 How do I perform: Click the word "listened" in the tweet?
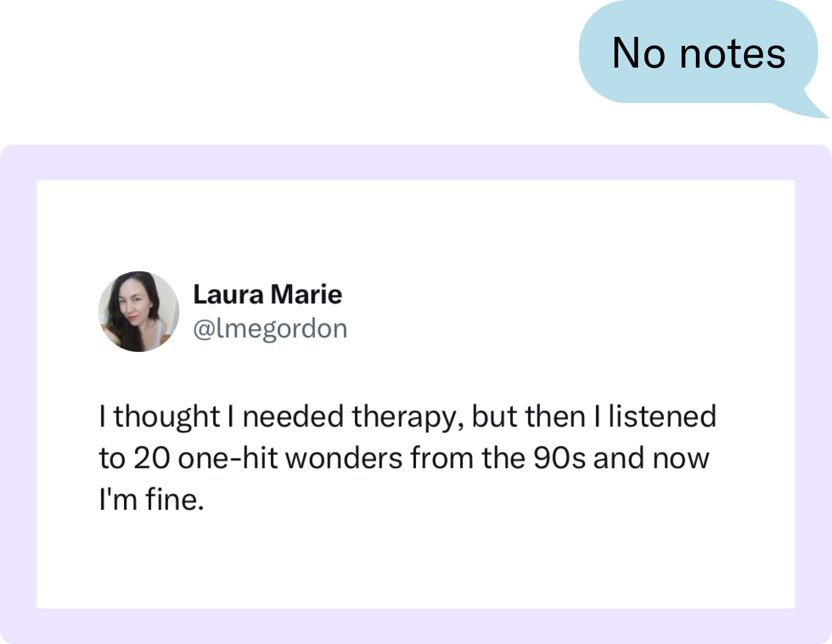point(662,416)
